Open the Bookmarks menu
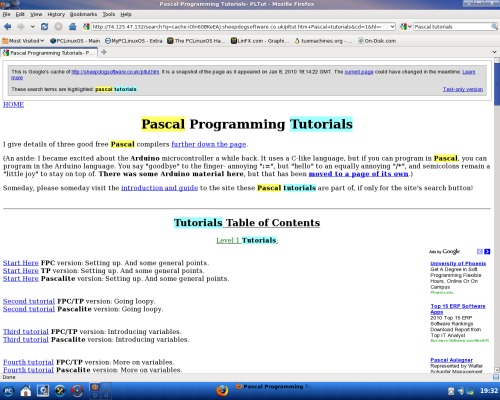500x400 pixels. point(83,14)
